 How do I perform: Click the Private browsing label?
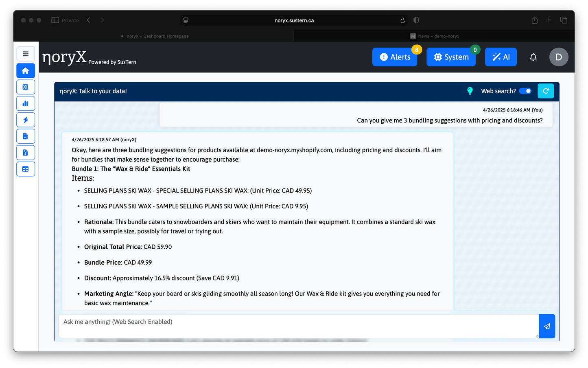click(70, 20)
